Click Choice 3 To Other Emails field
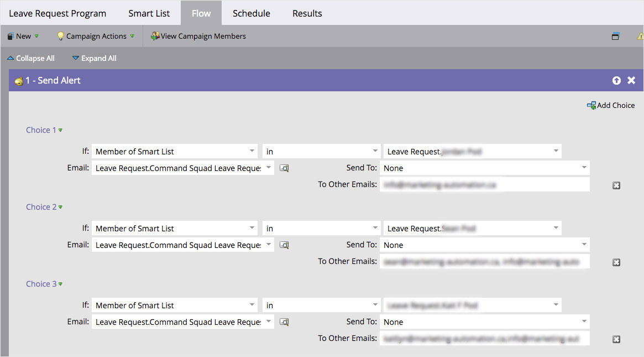The height and width of the screenshot is (357, 644). click(x=485, y=338)
